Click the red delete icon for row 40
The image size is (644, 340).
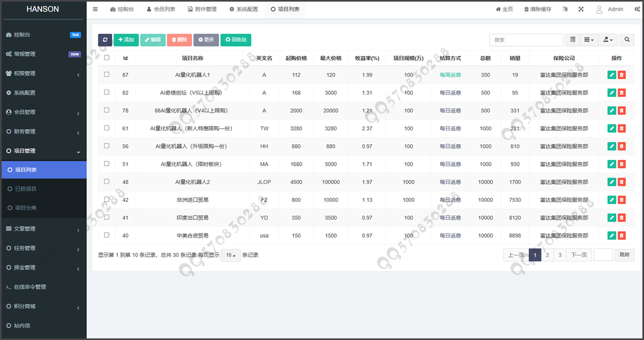(x=621, y=235)
